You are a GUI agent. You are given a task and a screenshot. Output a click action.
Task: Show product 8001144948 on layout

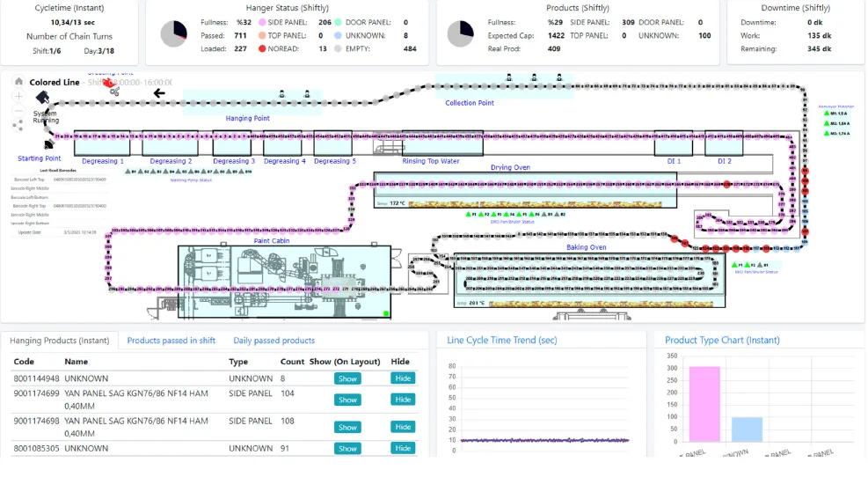[x=347, y=378]
